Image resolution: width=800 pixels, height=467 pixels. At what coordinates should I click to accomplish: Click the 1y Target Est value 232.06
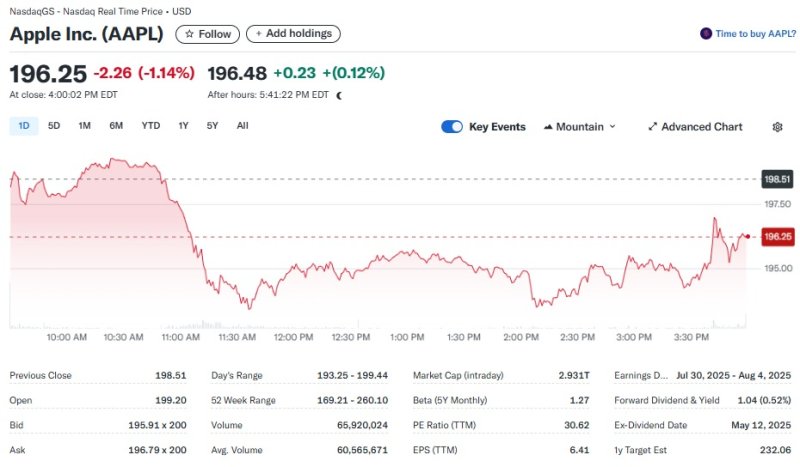coord(775,450)
